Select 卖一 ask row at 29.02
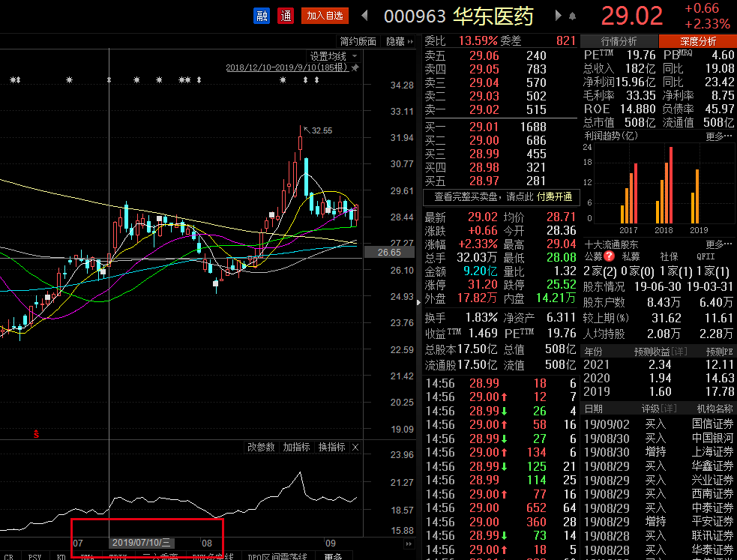The image size is (737, 560). click(500, 110)
